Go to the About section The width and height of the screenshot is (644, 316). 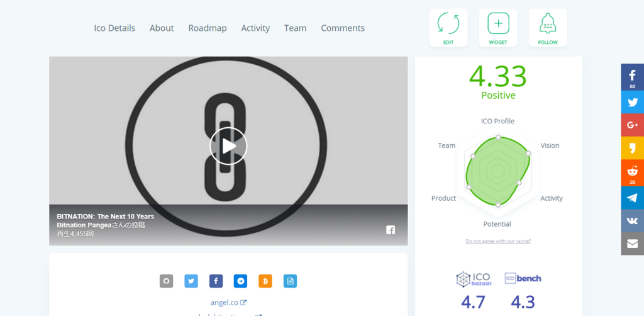(162, 28)
